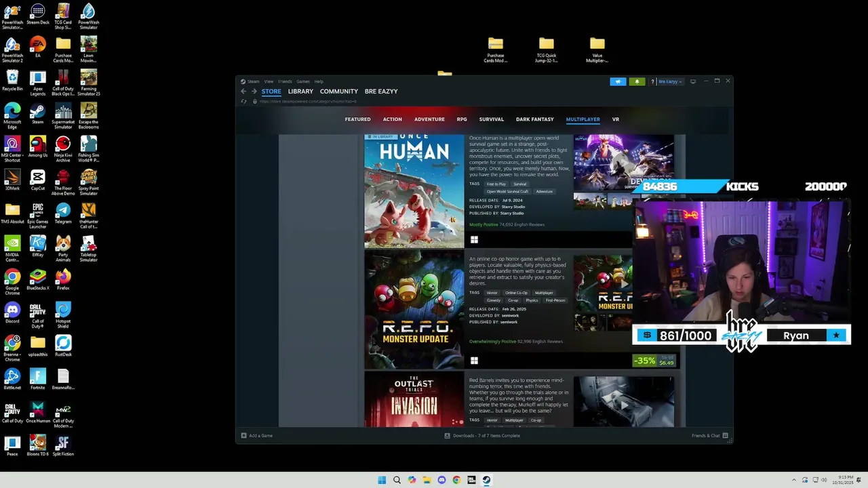Expand the Bre Eazyy account dropdown
The image size is (868, 488).
pyautogui.click(x=670, y=81)
